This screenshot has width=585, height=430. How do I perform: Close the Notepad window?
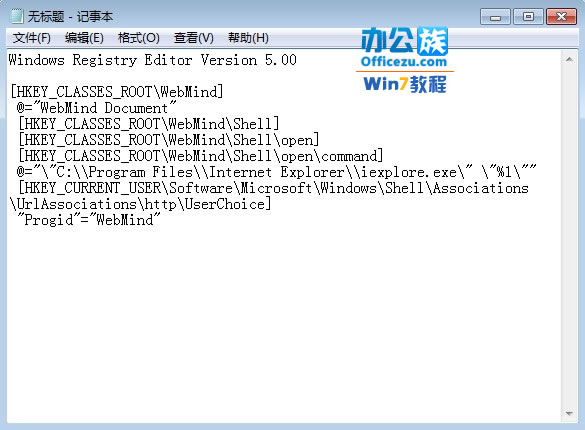(x=561, y=17)
